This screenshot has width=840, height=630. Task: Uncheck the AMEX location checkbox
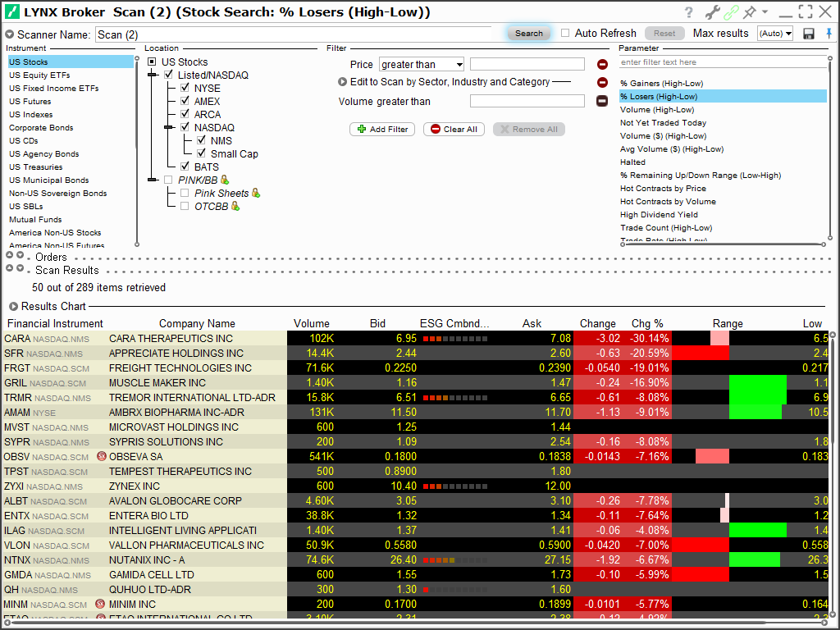tap(185, 101)
